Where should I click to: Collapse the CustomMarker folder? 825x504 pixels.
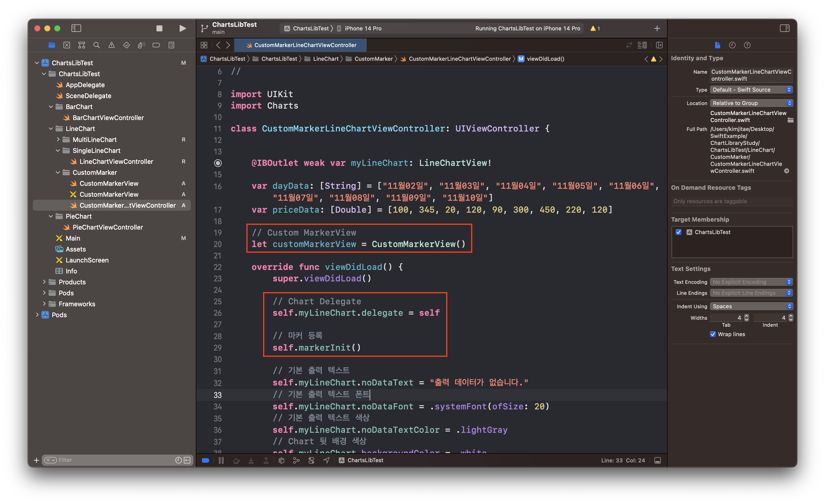(x=58, y=173)
